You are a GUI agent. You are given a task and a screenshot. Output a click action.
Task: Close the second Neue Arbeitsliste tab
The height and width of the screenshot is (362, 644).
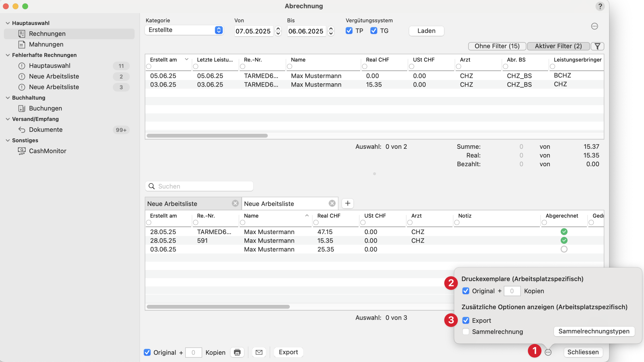tap(332, 203)
